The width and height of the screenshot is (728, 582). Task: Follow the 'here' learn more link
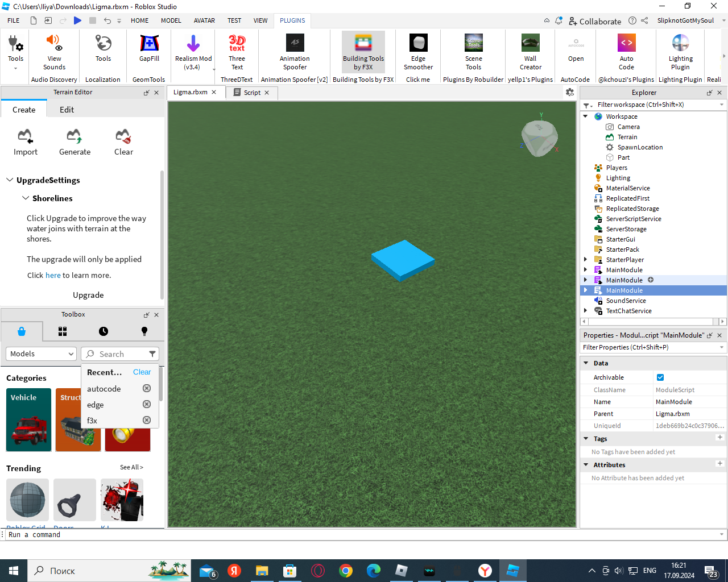[53, 275]
